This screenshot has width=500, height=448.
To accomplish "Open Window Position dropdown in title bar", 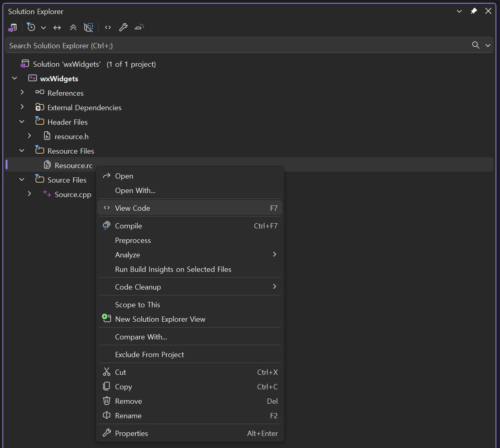I will coord(459,11).
